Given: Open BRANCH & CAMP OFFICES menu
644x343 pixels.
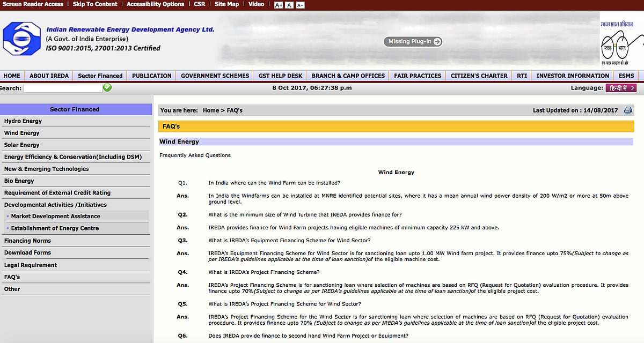Looking at the screenshot, I should tap(348, 76).
